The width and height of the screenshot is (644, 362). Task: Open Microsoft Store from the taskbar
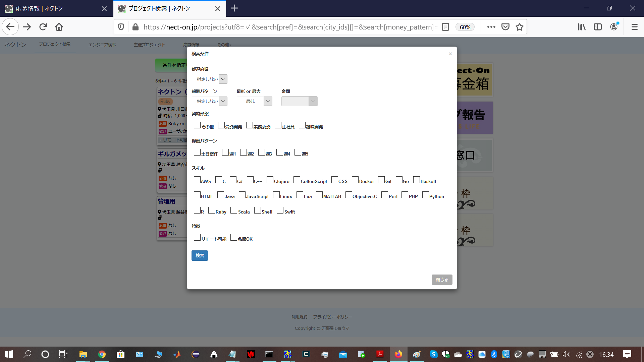click(120, 354)
